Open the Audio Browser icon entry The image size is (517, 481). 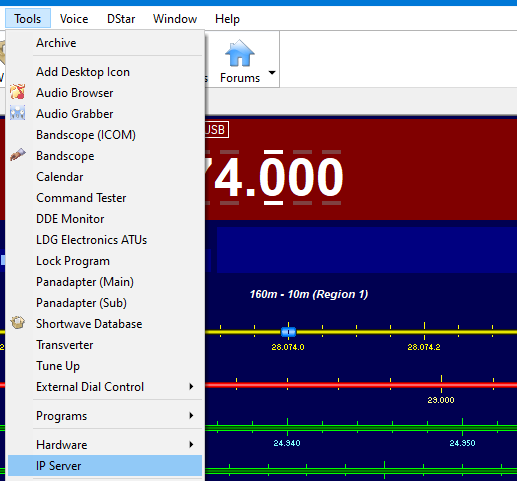pos(17,92)
